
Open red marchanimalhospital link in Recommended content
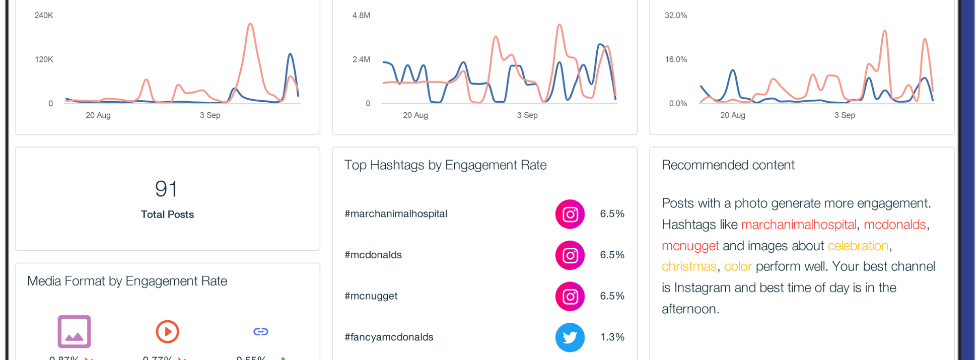pos(798,225)
